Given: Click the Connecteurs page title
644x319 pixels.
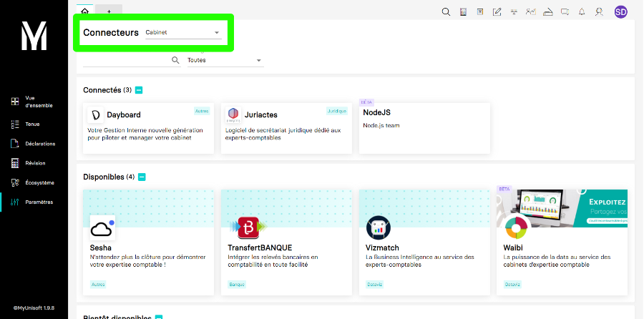Looking at the screenshot, I should coord(111,32).
